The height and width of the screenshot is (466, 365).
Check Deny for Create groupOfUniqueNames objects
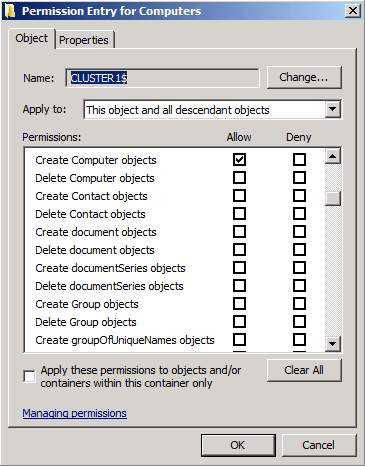299,340
